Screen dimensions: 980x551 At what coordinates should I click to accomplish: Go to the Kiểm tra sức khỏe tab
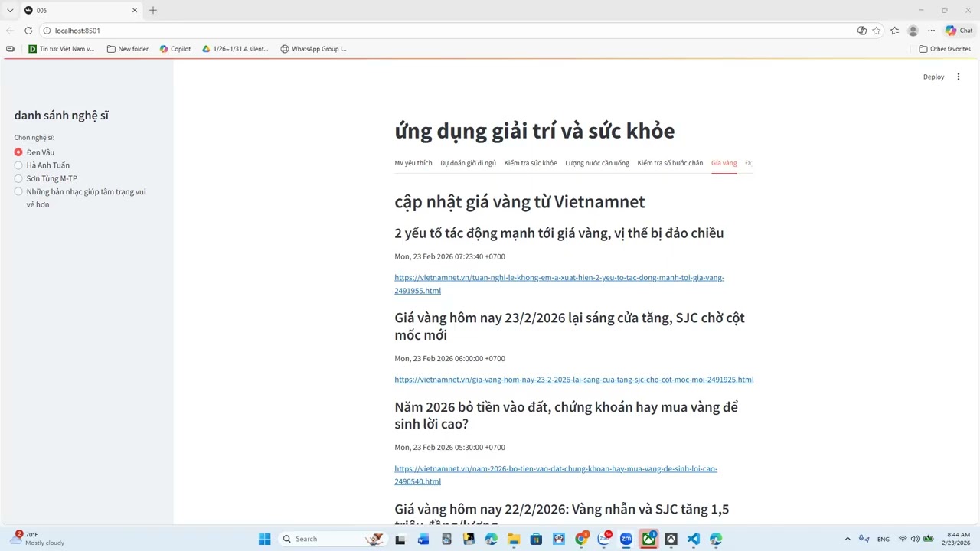(x=531, y=163)
